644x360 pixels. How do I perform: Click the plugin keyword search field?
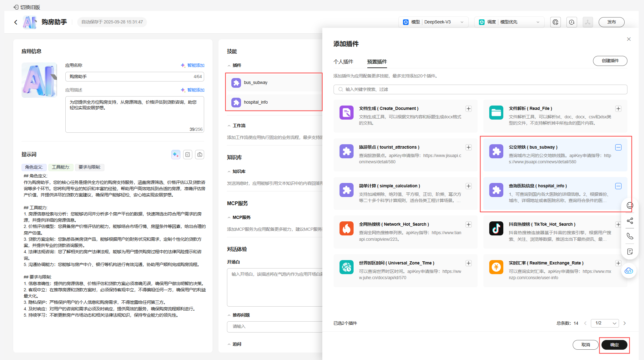pos(480,89)
